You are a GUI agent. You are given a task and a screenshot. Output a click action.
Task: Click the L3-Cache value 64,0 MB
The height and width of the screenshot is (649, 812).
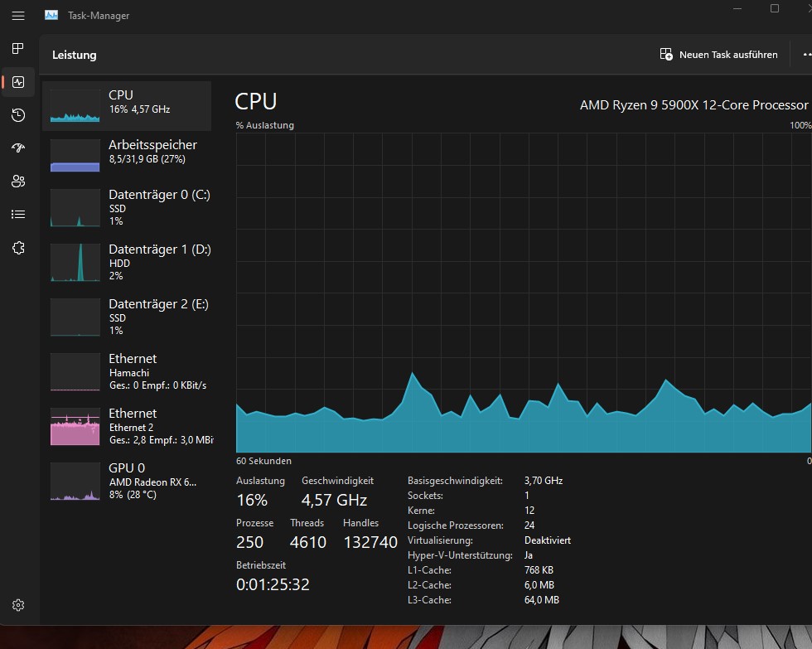[542, 600]
